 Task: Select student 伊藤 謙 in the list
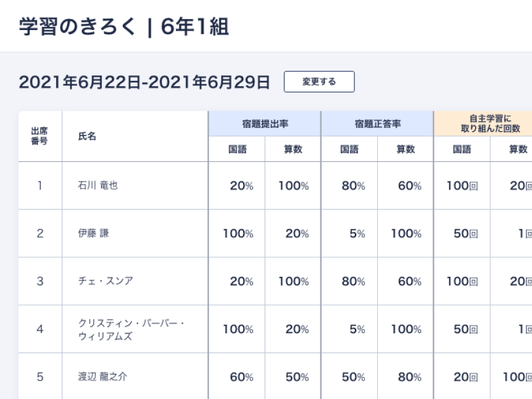pos(93,233)
